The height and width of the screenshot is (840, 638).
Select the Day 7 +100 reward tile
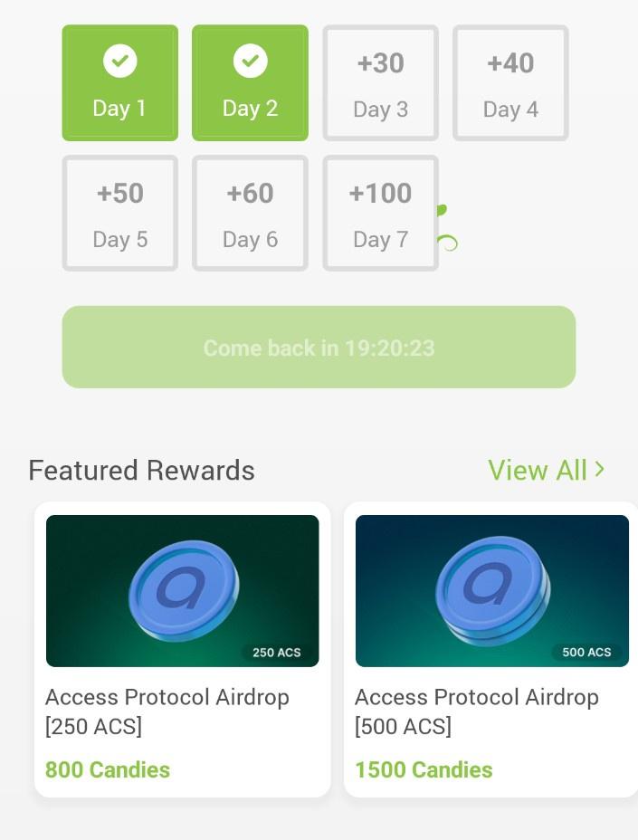380,214
